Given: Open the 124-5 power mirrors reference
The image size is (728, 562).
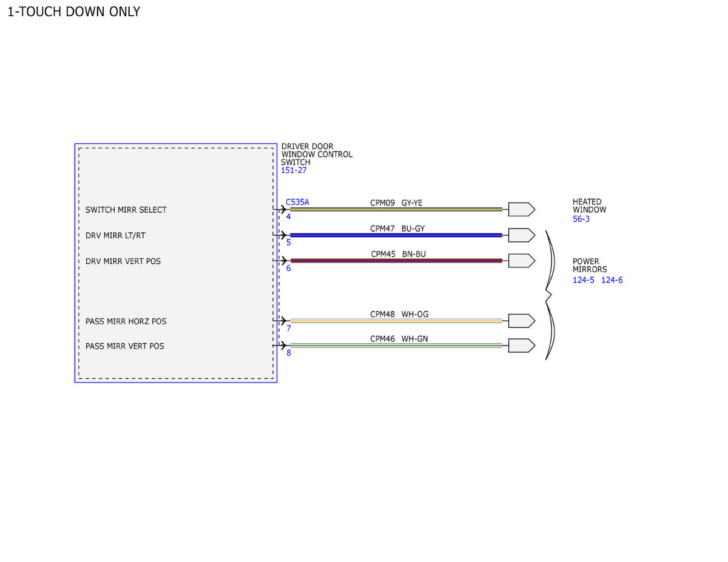Looking at the screenshot, I should coord(584,280).
